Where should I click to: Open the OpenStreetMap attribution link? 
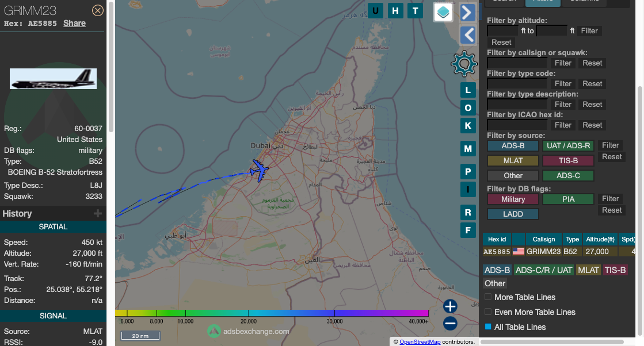[420, 341]
